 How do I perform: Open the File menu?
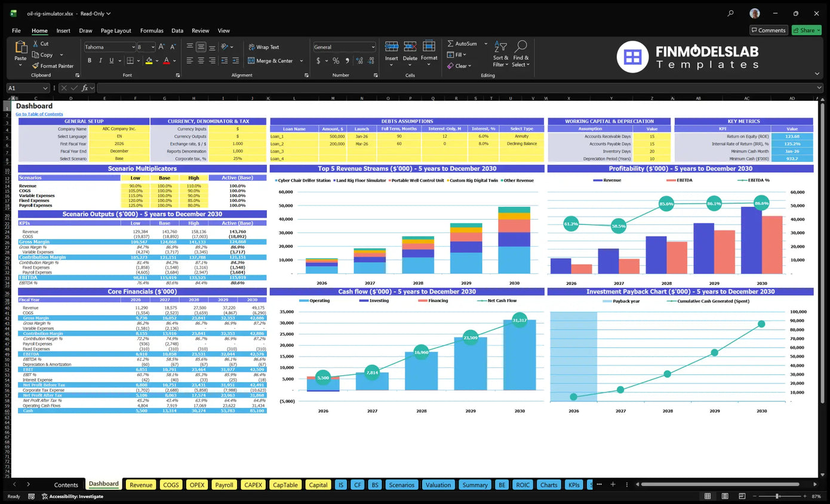(16, 30)
